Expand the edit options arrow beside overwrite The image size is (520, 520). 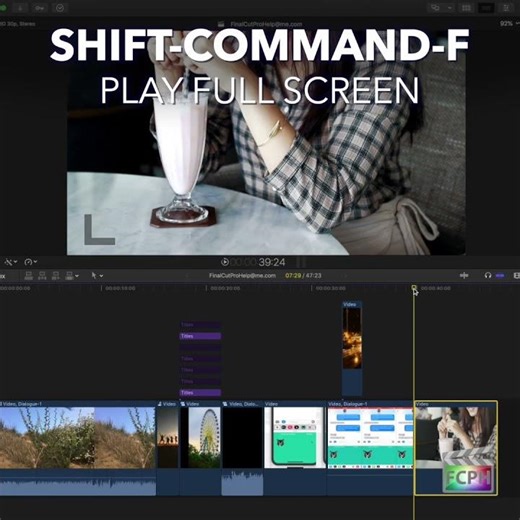tap(77, 276)
